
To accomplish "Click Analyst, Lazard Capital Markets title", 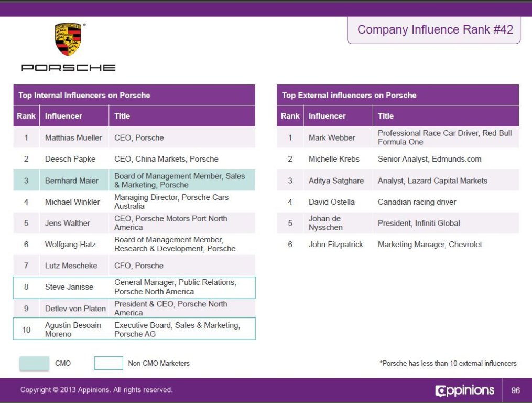I will 446,181.
